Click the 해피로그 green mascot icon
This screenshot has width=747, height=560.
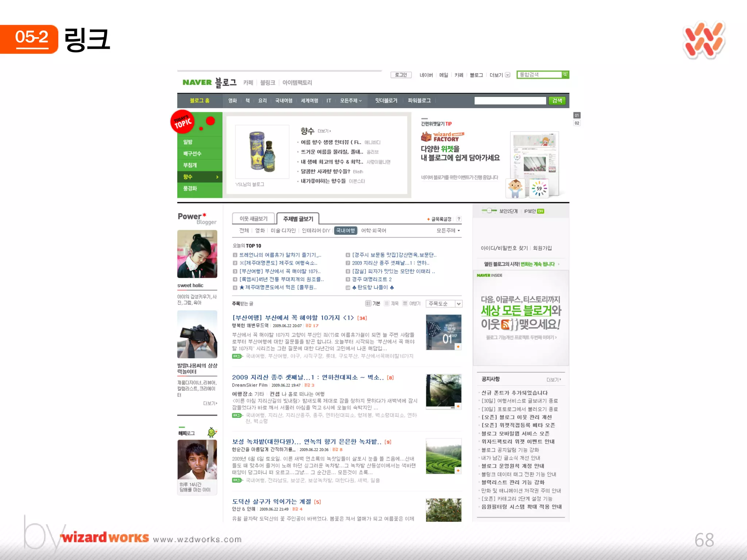coord(212,432)
